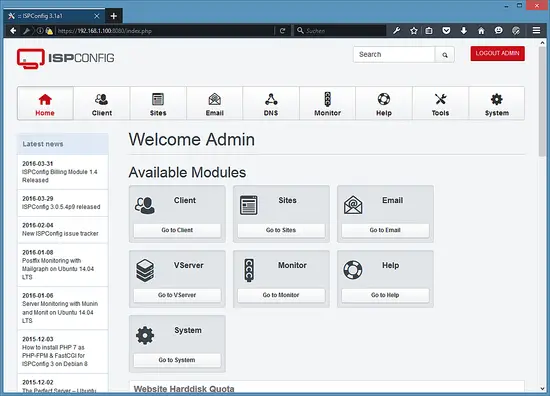Image resolution: width=550 pixels, height=396 pixels.
Task: Open the browser hamburger menu
Action: click(x=536, y=31)
